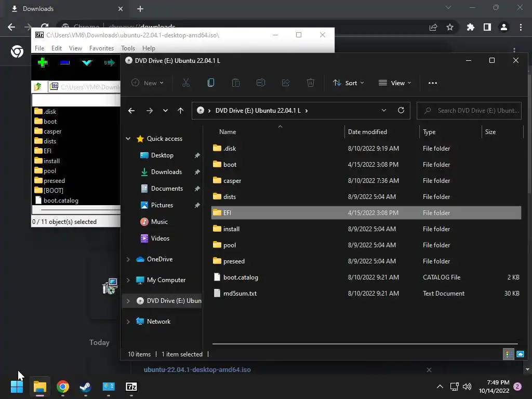Select casper folder in Explorer list
The image size is (532, 399).
pos(366,181)
